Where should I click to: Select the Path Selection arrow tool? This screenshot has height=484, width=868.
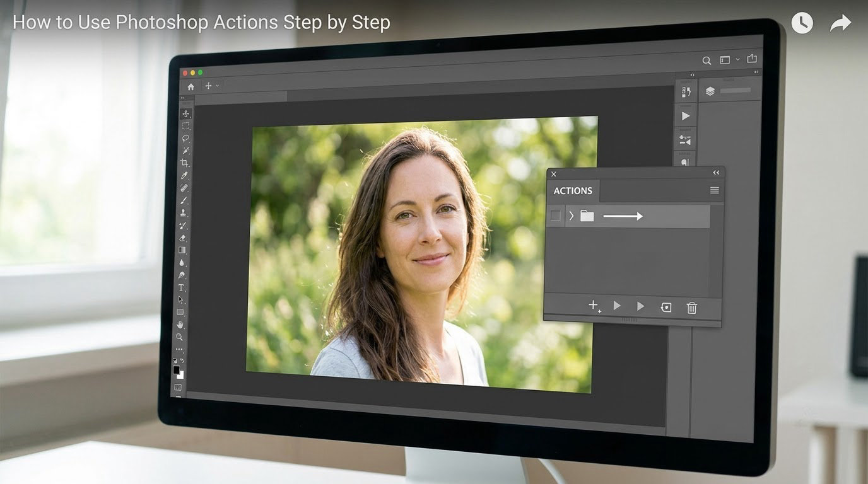pyautogui.click(x=182, y=300)
